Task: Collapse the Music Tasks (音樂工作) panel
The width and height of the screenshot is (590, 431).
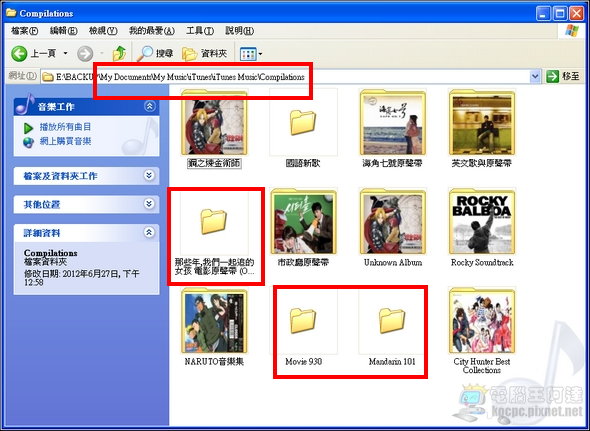Action: pos(149,107)
